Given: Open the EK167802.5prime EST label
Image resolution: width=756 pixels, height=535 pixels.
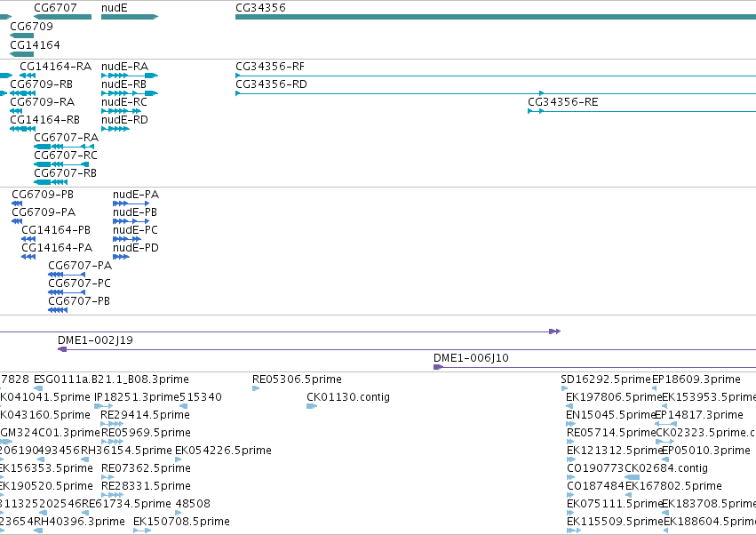Looking at the screenshot, I should coord(673,486).
